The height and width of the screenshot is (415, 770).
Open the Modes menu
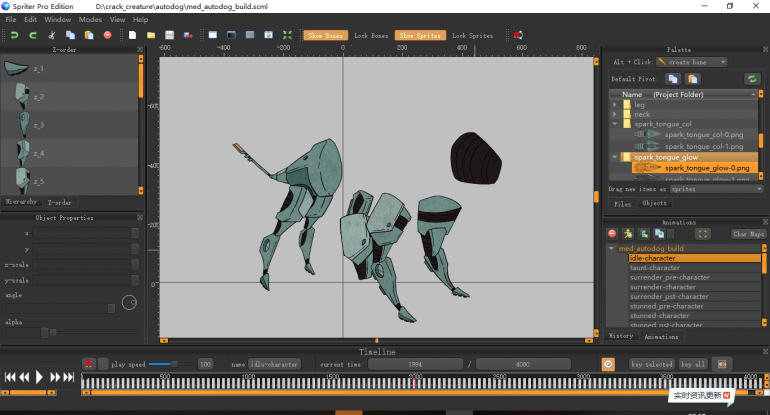tap(90, 19)
